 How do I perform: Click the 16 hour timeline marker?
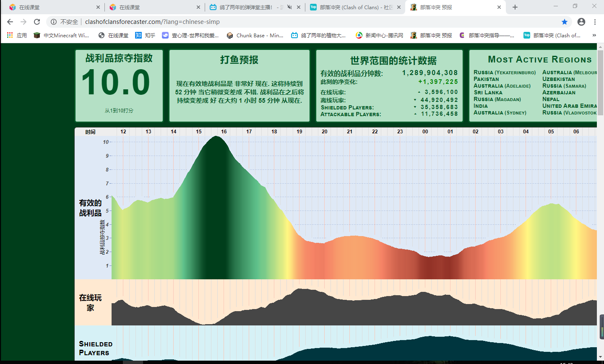click(x=224, y=132)
